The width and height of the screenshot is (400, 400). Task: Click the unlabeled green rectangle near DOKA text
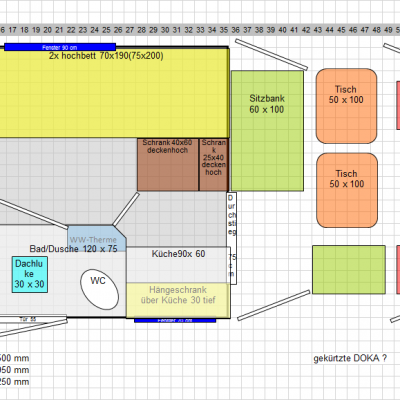(349, 270)
